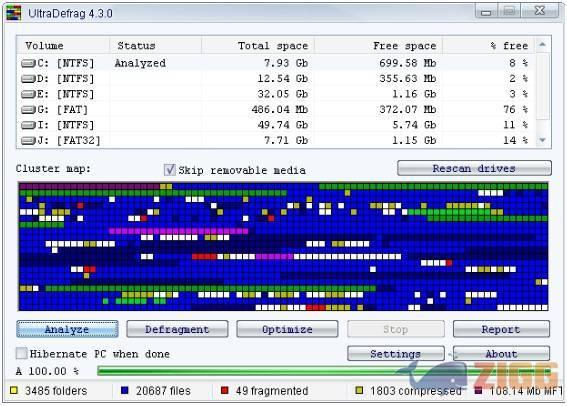Select the J: [FAT32] volume label
The image size is (567, 406).
[x=69, y=140]
